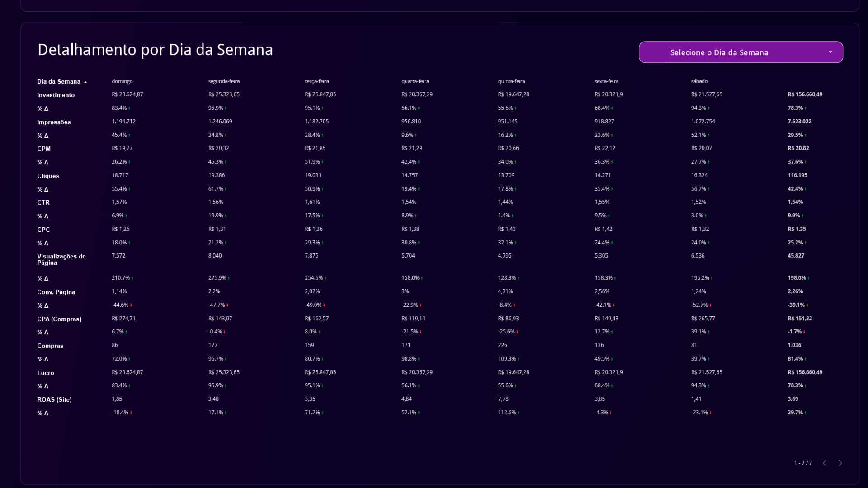
Task: Click total Compras value 1.036
Action: pyautogui.click(x=794, y=345)
